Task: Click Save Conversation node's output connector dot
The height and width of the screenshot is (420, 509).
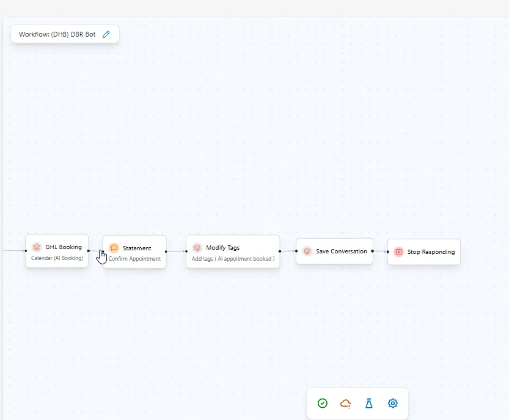Action: [x=372, y=251]
